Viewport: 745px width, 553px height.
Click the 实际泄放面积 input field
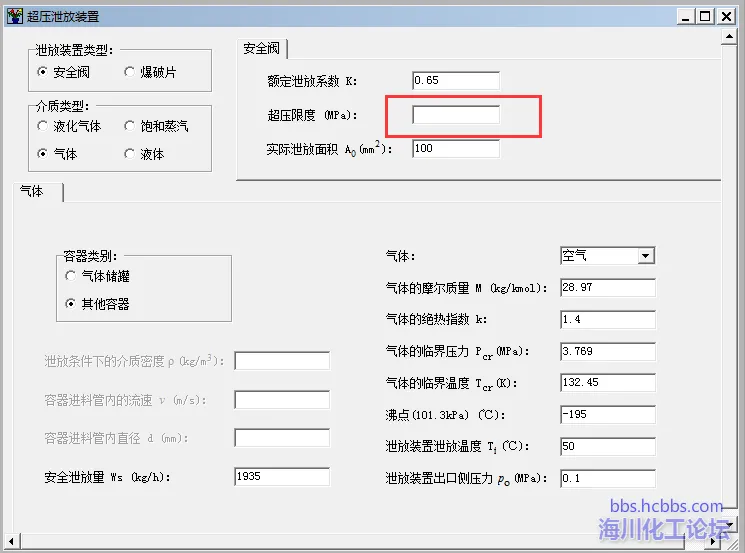coord(455,149)
